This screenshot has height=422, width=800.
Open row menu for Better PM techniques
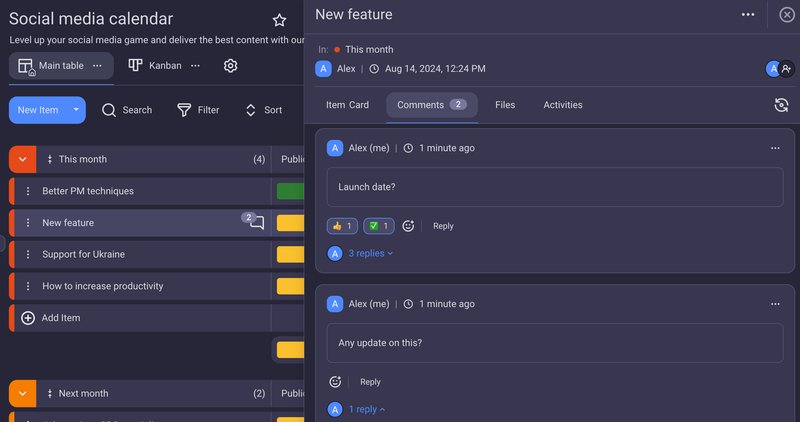[28, 191]
